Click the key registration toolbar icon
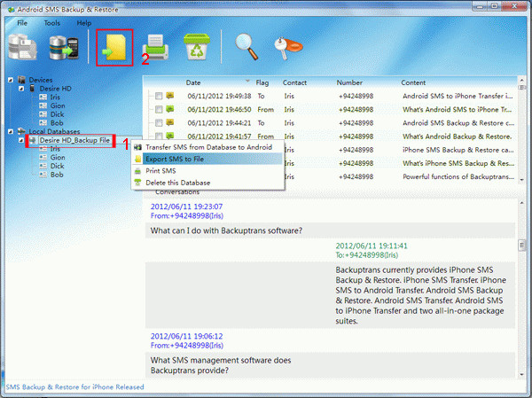This screenshot has width=532, height=398. [x=288, y=48]
